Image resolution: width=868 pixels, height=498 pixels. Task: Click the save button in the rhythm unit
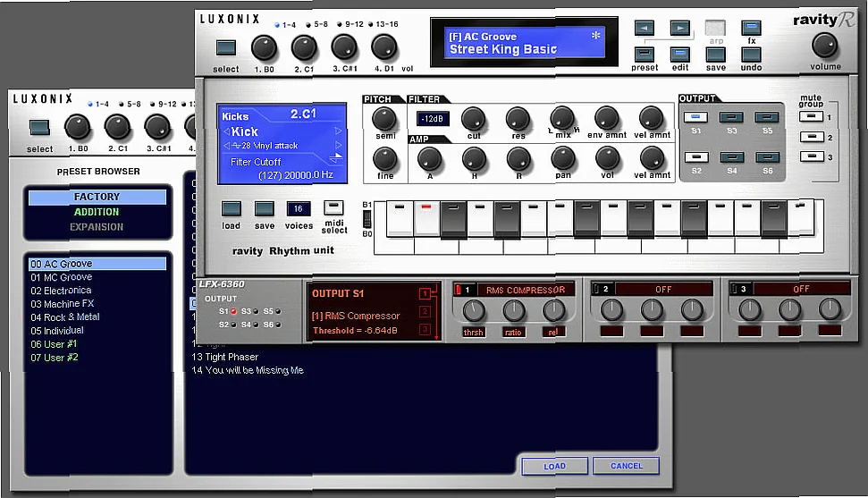pos(264,209)
